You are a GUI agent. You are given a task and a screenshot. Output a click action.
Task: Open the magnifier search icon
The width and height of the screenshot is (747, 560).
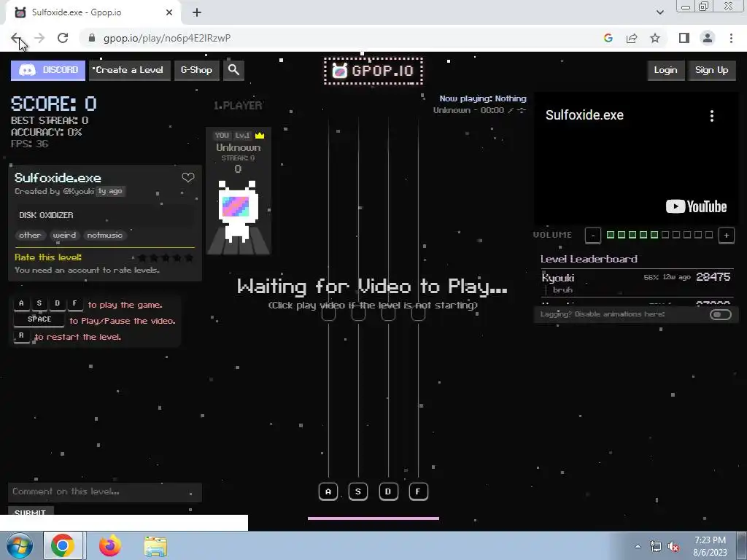click(x=233, y=70)
